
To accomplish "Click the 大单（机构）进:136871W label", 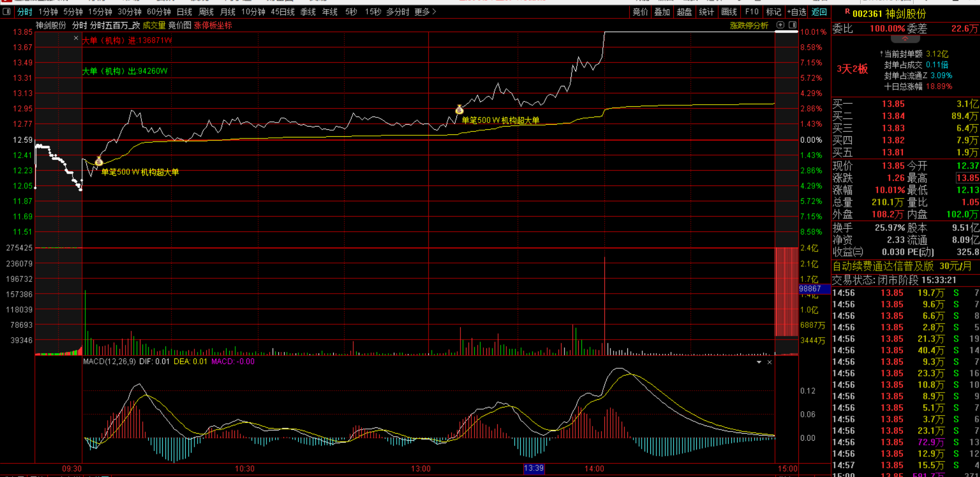I will coord(127,40).
